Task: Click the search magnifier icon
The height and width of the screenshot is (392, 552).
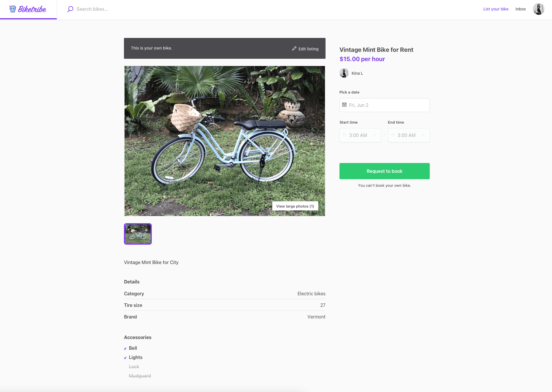Action: (70, 9)
